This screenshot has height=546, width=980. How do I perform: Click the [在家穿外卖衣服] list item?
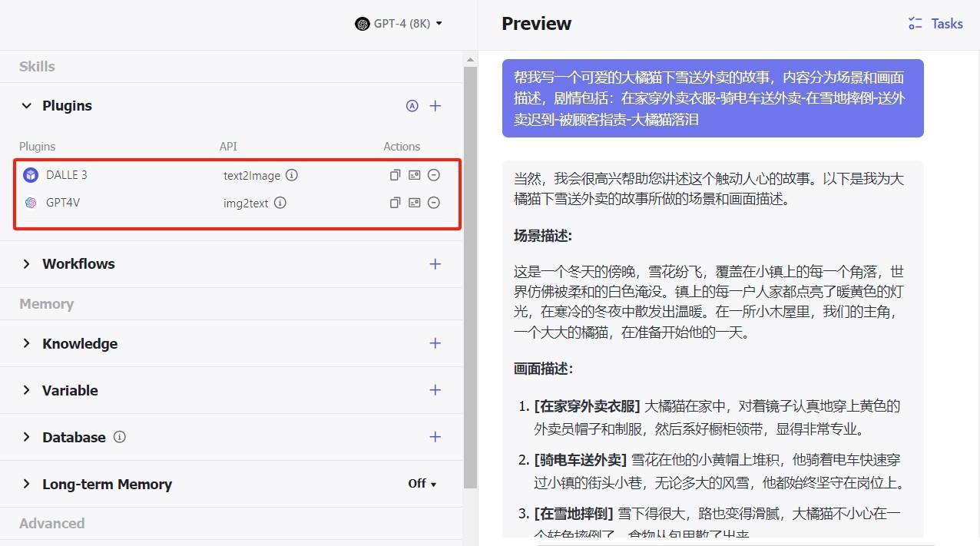717,417
